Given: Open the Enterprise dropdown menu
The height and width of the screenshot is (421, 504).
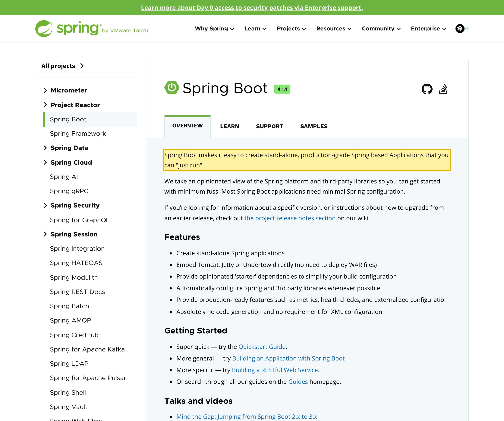Looking at the screenshot, I should coord(428,29).
